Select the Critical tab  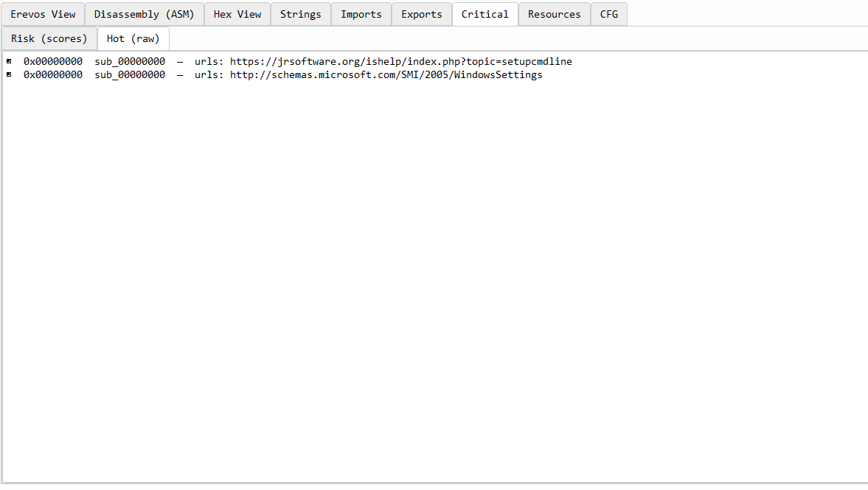[485, 14]
